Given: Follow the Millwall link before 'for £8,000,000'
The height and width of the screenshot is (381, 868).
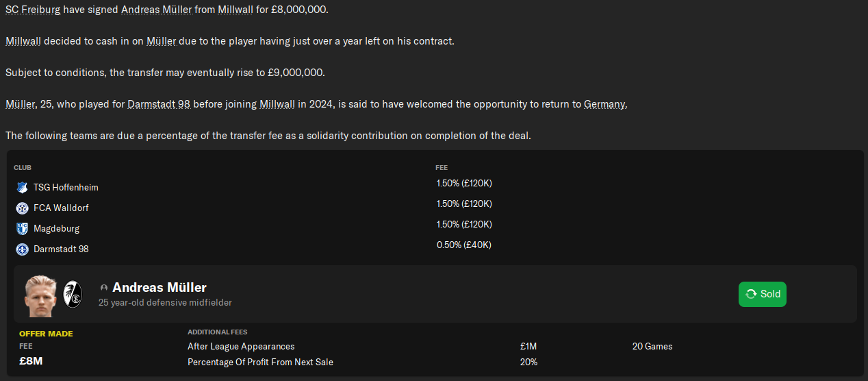Looking at the screenshot, I should (x=235, y=10).
